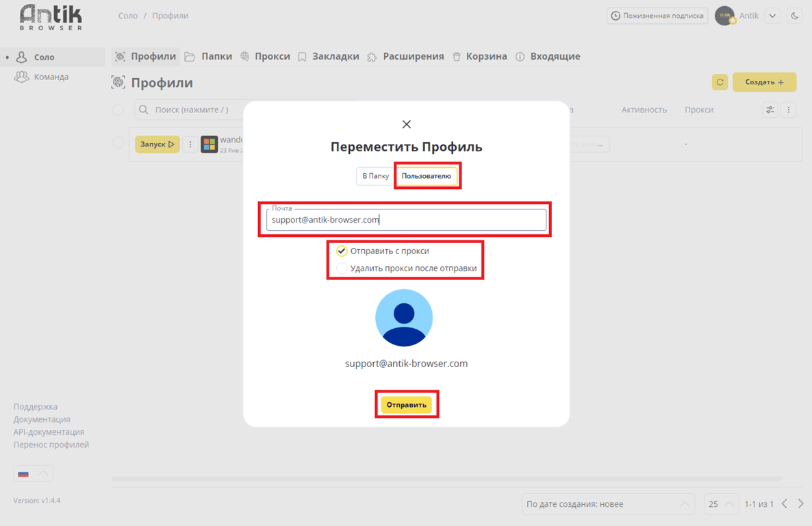The width and height of the screenshot is (812, 526).
Task: Open the 'Закладки' tab
Action: click(x=329, y=56)
